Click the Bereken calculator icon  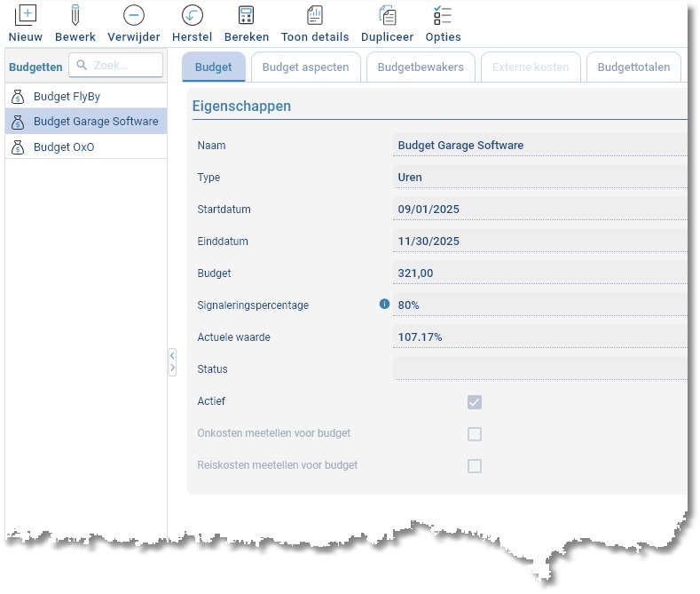247,15
